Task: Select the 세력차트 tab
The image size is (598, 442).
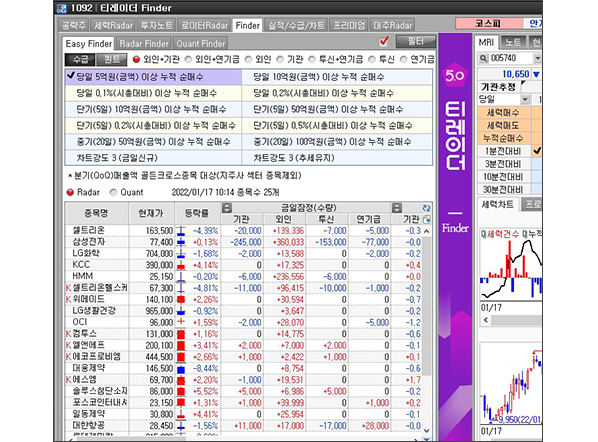Action: [497, 205]
